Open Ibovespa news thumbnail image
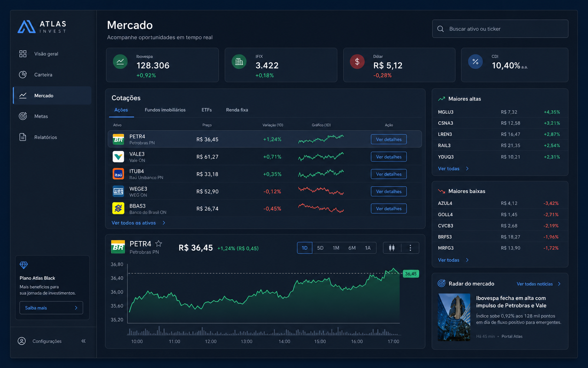Image resolution: width=588 pixels, height=368 pixels. pos(454,317)
